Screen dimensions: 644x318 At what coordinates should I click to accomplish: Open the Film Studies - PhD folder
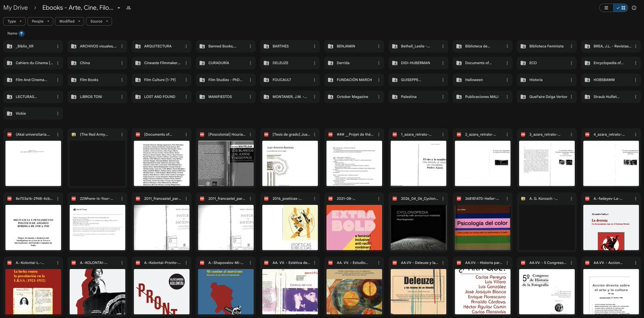(225, 80)
